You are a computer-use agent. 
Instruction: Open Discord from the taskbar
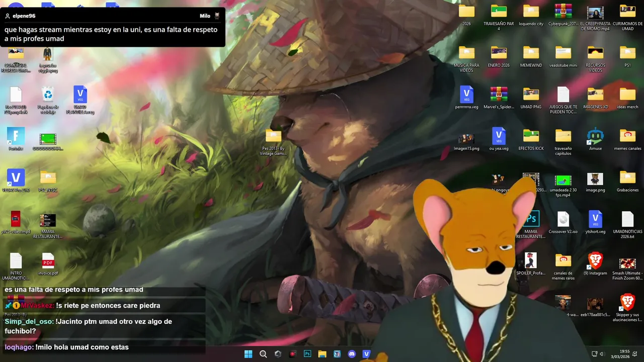pyautogui.click(x=352, y=354)
